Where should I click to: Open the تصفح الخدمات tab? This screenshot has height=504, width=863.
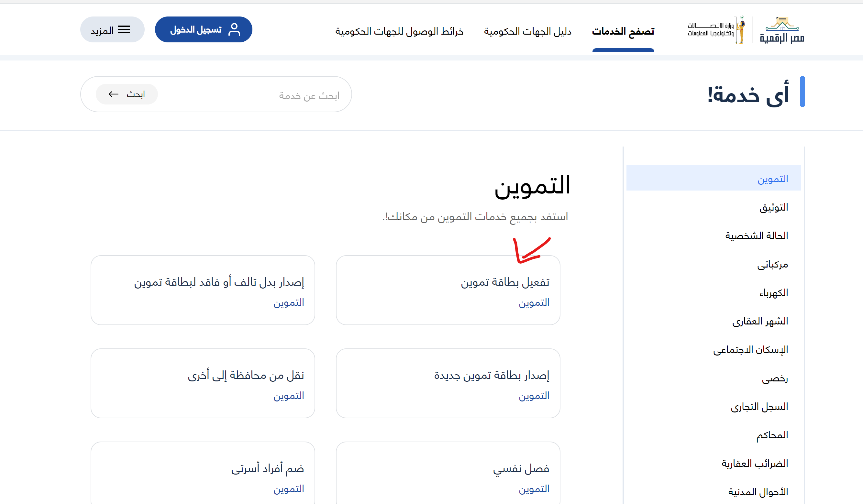[623, 31]
